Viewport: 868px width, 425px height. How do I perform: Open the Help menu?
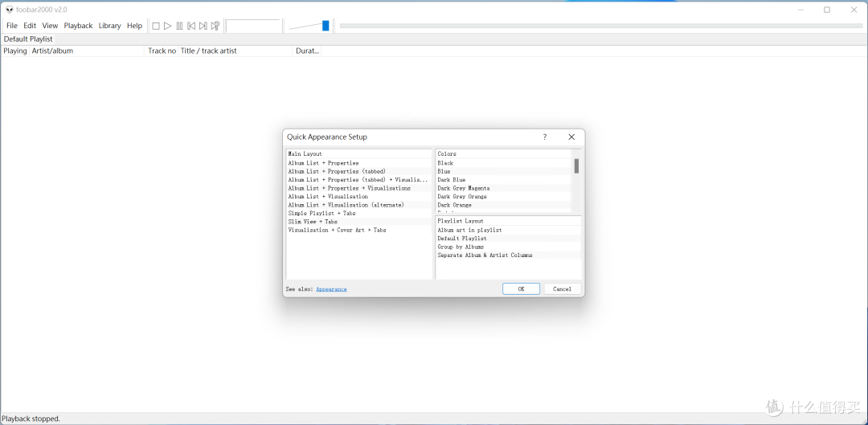coord(134,26)
